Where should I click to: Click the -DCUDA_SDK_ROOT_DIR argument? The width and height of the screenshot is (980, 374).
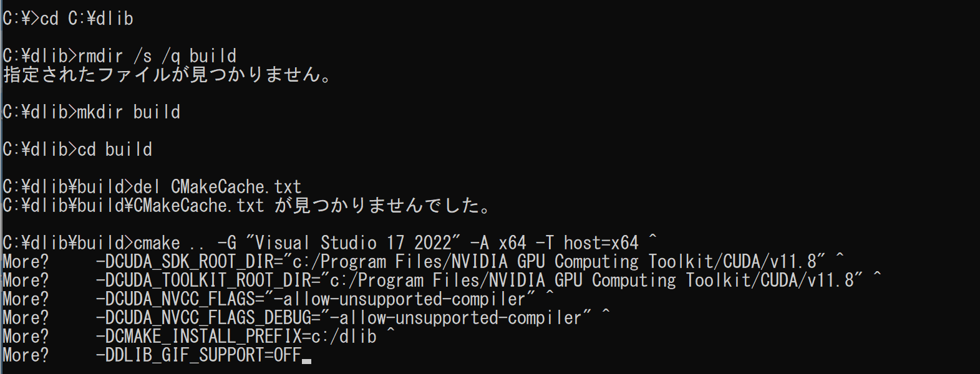(461, 262)
